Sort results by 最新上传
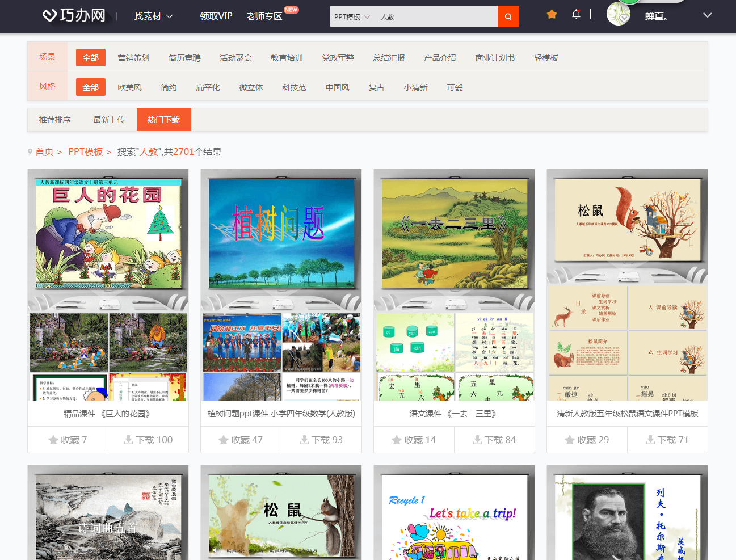 coord(109,120)
